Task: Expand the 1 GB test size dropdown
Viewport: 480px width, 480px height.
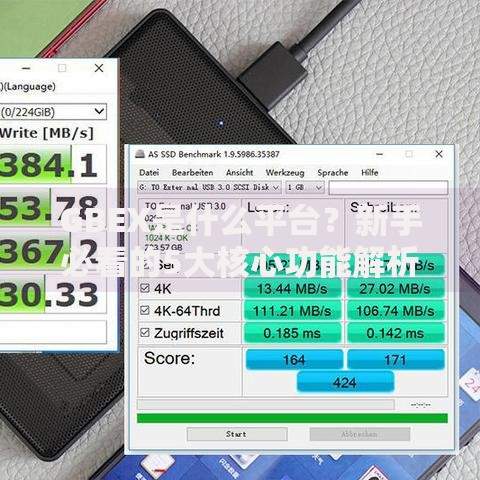Action: (x=305, y=187)
